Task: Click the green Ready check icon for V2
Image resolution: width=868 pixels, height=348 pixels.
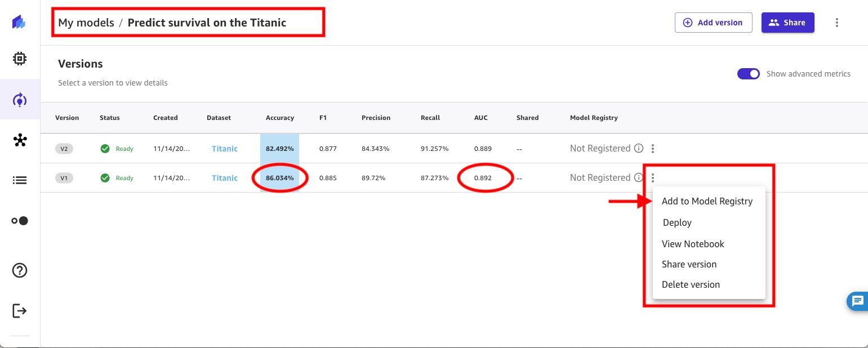Action: 105,149
